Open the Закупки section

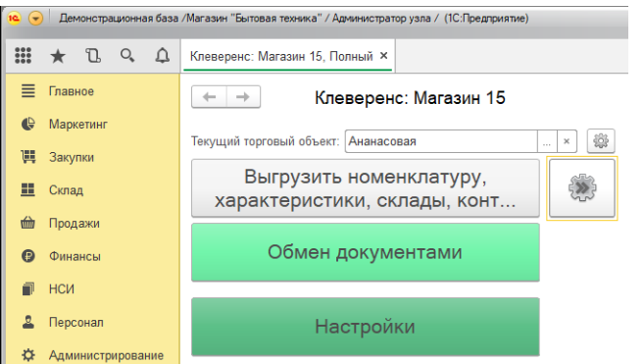pyautogui.click(x=72, y=157)
